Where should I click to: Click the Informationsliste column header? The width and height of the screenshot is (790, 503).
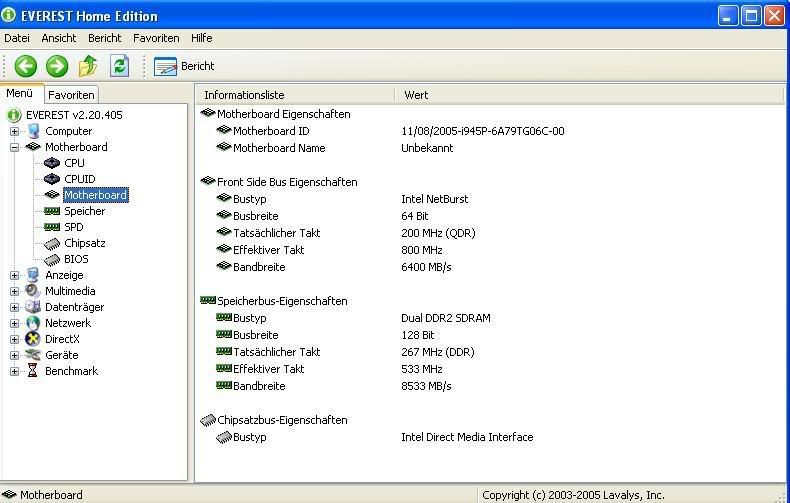point(294,95)
